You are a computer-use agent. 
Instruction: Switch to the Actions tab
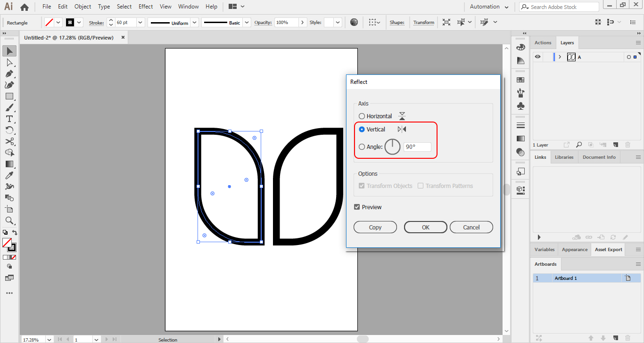click(x=543, y=42)
